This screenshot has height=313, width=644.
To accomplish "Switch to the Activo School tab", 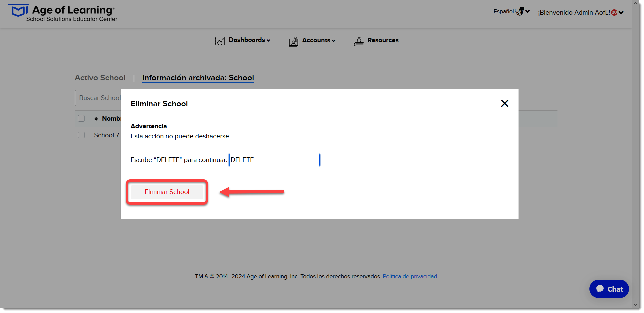I will (x=100, y=78).
